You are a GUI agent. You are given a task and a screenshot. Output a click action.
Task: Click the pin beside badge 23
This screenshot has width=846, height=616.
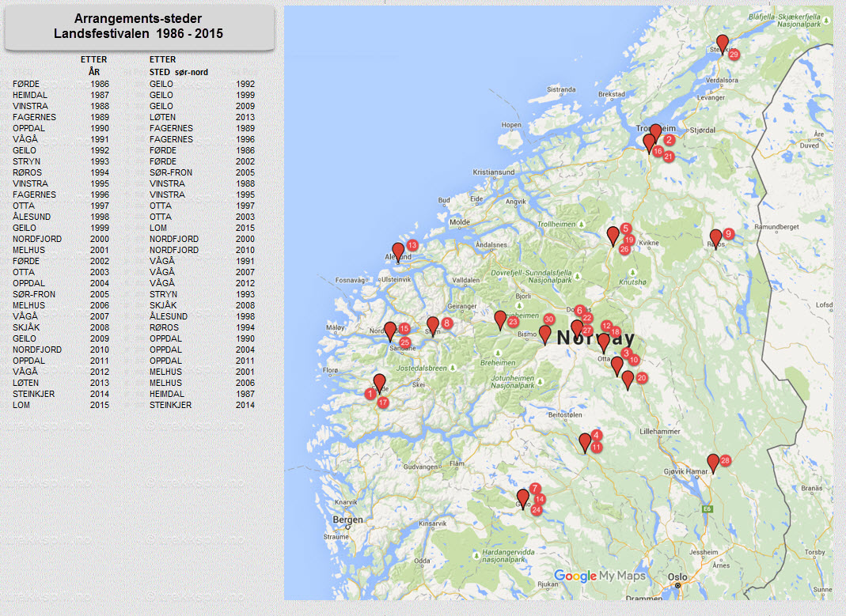click(500, 319)
